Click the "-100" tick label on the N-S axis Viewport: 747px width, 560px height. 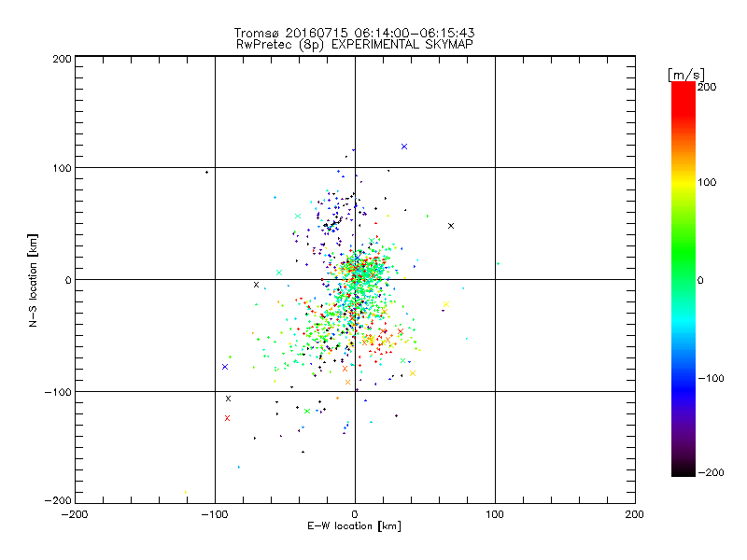point(58,392)
